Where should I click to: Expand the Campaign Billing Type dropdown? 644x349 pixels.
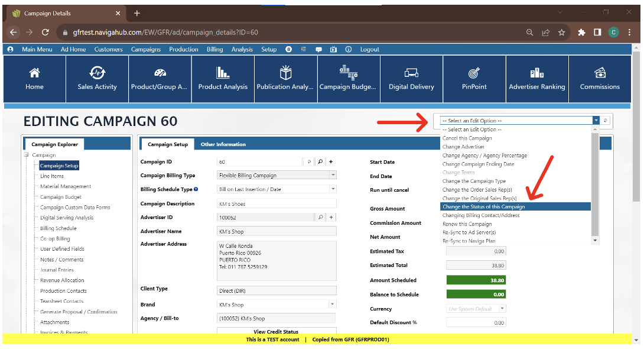coord(333,176)
